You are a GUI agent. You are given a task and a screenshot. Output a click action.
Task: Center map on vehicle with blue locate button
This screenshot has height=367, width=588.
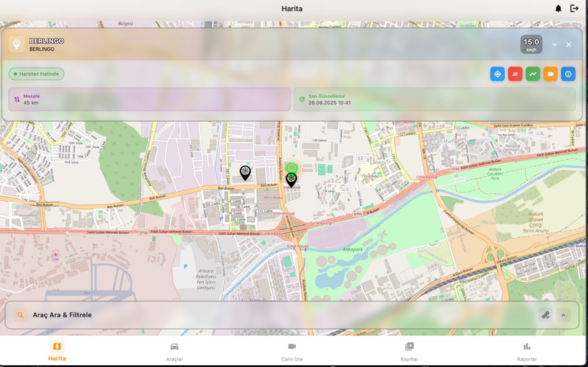tap(497, 74)
